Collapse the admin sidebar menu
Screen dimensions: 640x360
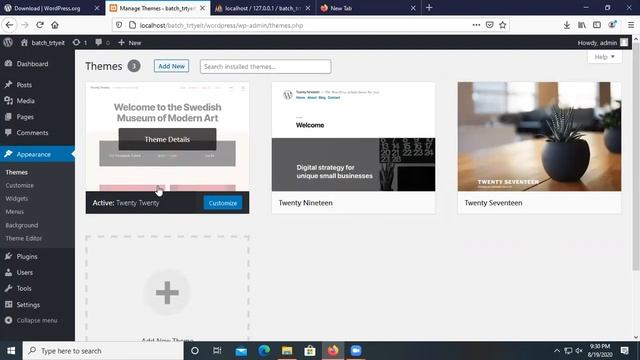pyautogui.click(x=32, y=320)
